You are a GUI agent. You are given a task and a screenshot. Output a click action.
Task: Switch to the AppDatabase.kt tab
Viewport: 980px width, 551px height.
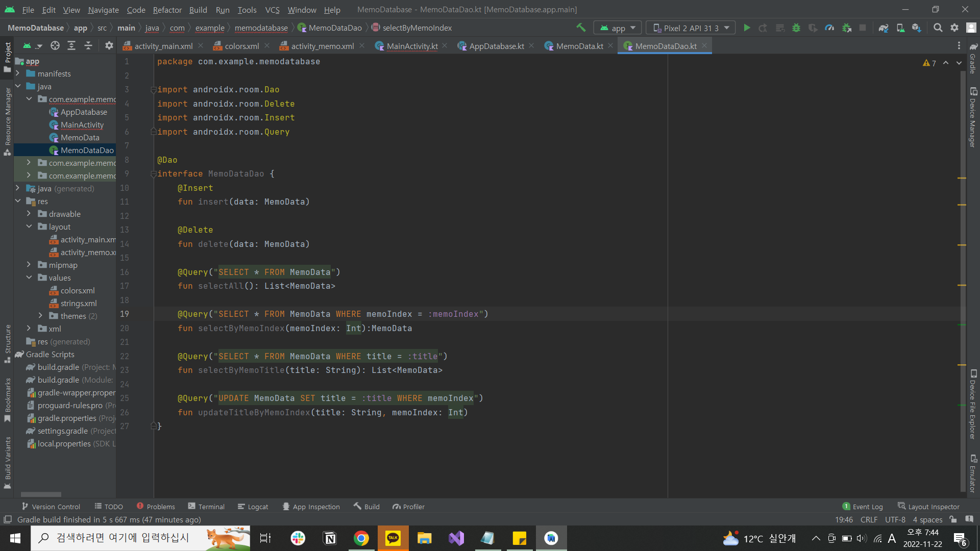(x=496, y=46)
